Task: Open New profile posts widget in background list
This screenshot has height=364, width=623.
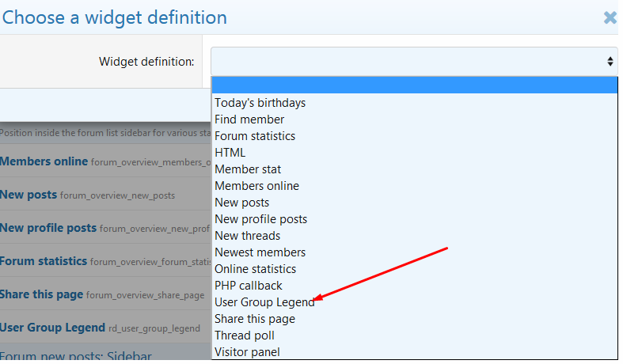Action: [48, 228]
